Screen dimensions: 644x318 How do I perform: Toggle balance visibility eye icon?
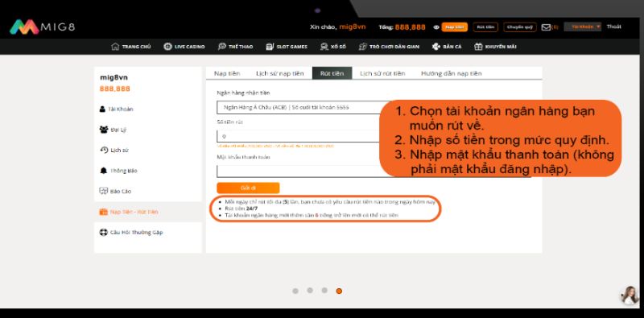point(436,27)
